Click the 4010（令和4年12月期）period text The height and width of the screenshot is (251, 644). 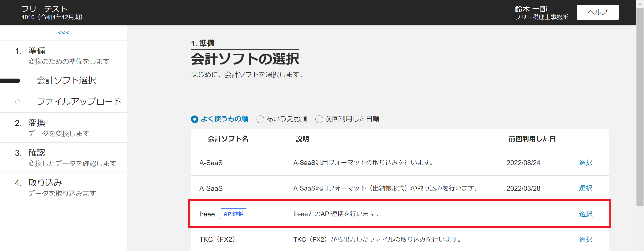pos(52,17)
